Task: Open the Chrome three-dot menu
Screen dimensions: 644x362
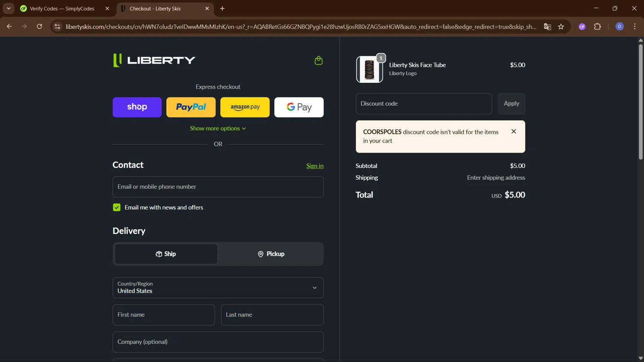Action: tap(635, 27)
